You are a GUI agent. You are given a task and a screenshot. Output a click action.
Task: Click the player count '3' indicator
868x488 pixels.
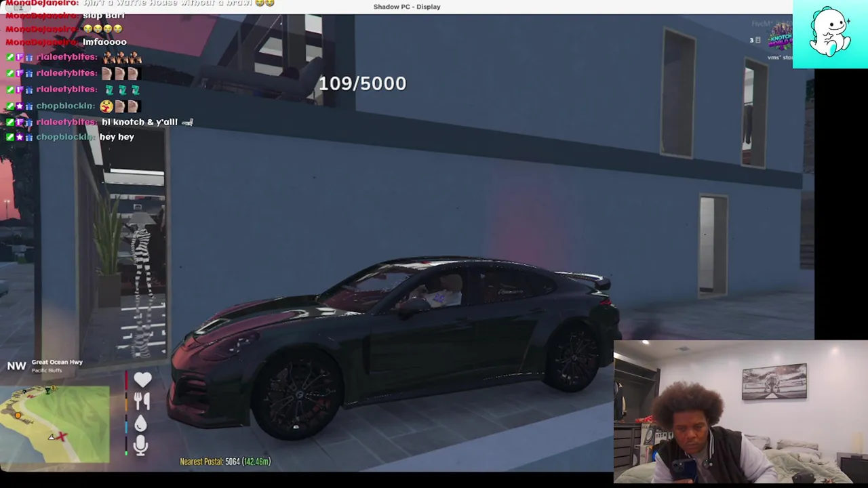tap(755, 41)
